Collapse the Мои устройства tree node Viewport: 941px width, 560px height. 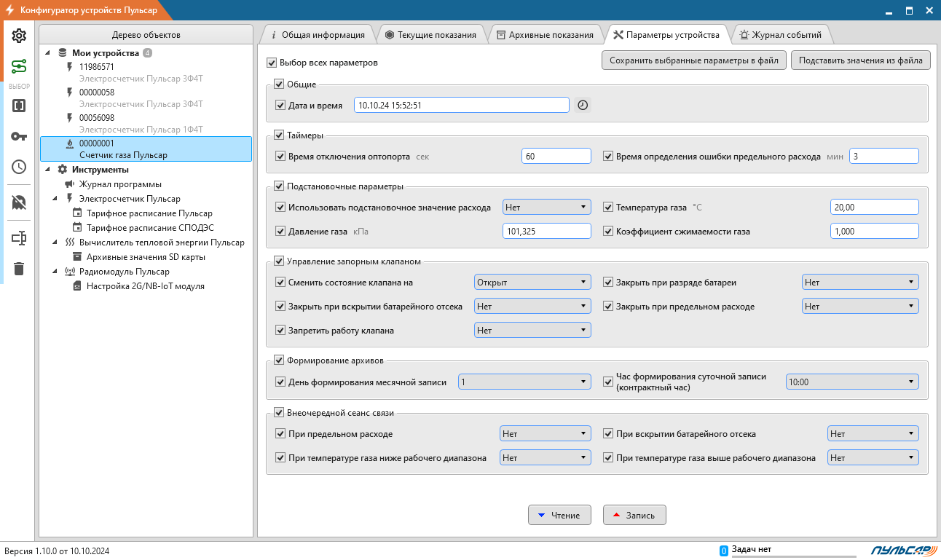pos(48,53)
